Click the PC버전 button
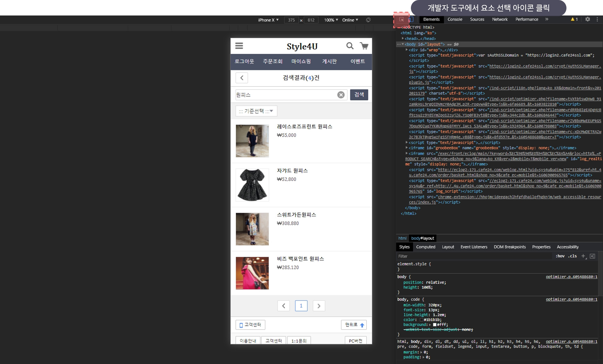 pos(355,340)
